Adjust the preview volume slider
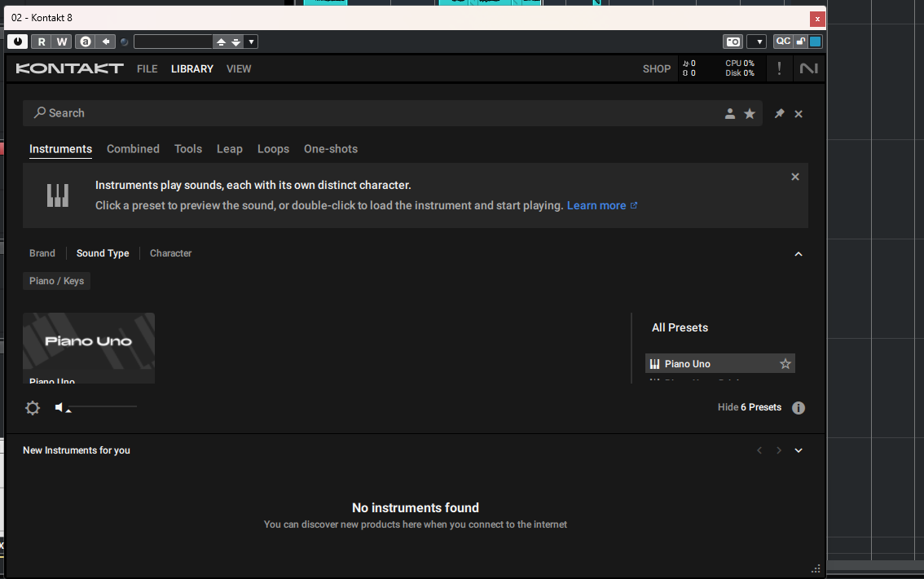This screenshot has height=579, width=924. [102, 406]
